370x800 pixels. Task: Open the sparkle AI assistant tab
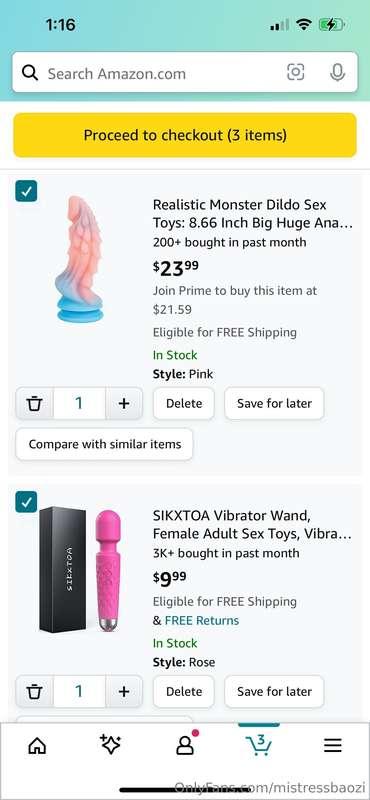click(110, 745)
